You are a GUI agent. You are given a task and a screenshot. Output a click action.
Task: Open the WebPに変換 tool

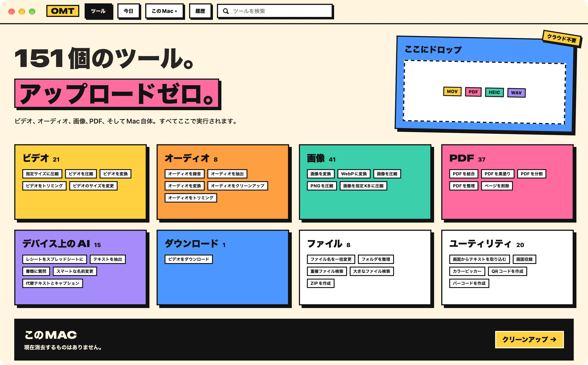(x=354, y=174)
